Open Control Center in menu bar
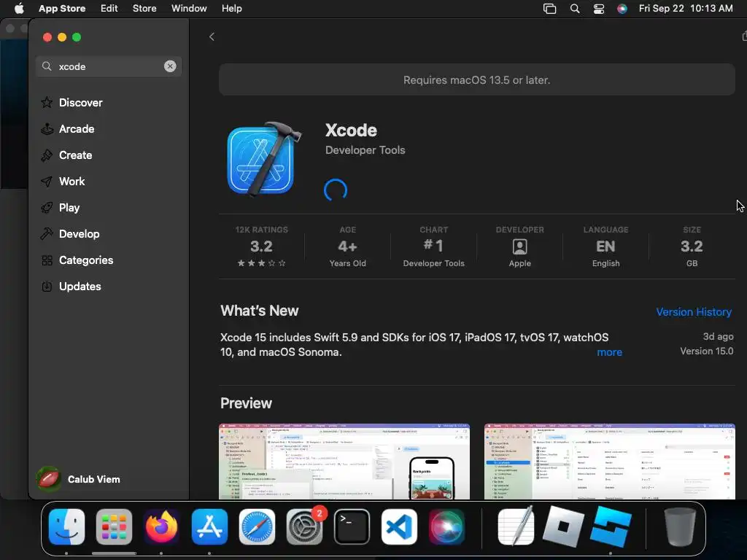This screenshot has height=560, width=747. (x=599, y=9)
